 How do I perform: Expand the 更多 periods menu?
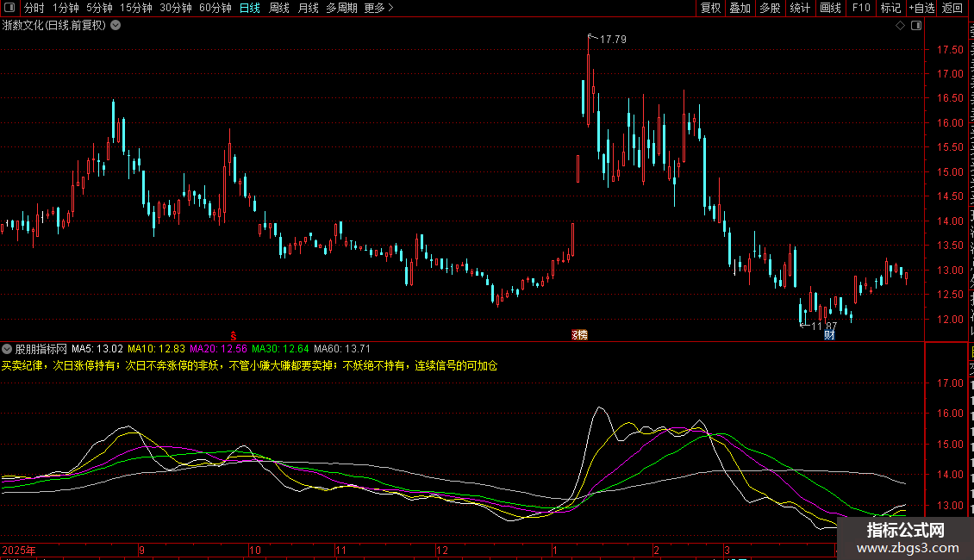click(378, 8)
